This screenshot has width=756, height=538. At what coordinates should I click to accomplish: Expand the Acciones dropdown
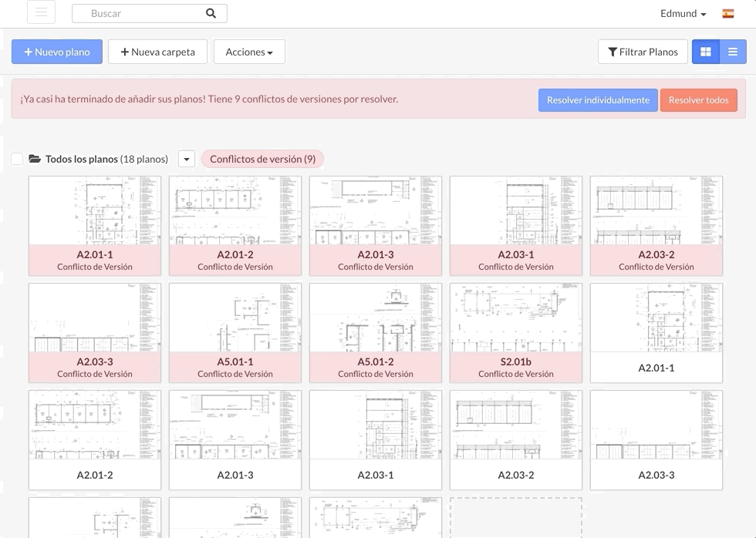pos(249,52)
